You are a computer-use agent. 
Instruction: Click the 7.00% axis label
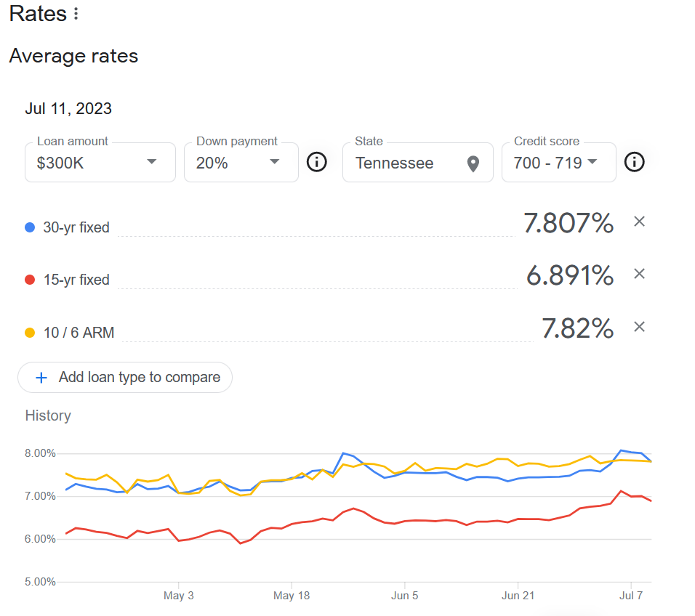pos(40,496)
